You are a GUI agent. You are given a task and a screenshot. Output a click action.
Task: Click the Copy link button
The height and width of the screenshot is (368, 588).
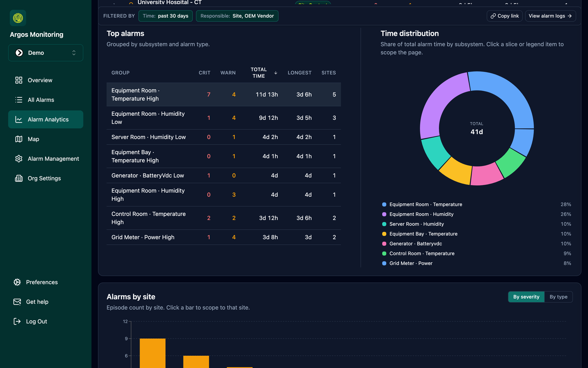(x=505, y=16)
